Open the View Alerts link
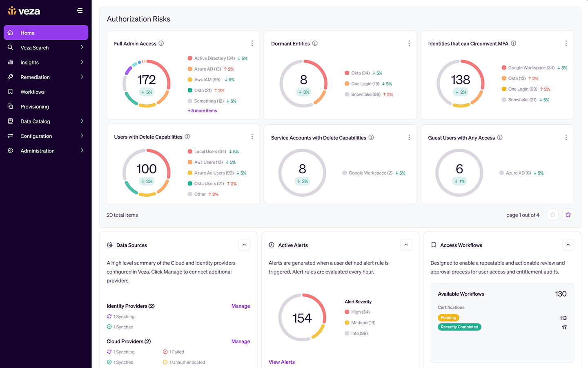Image resolution: width=588 pixels, height=368 pixels. [x=282, y=362]
